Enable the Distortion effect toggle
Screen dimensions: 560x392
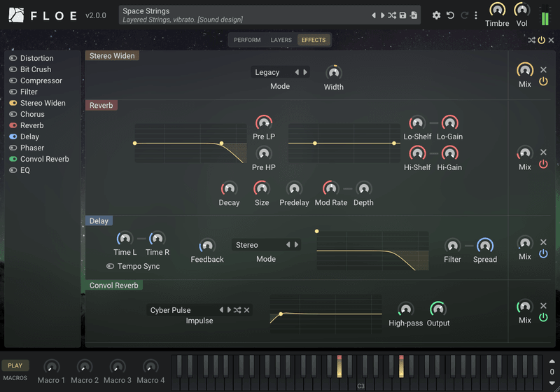click(13, 58)
